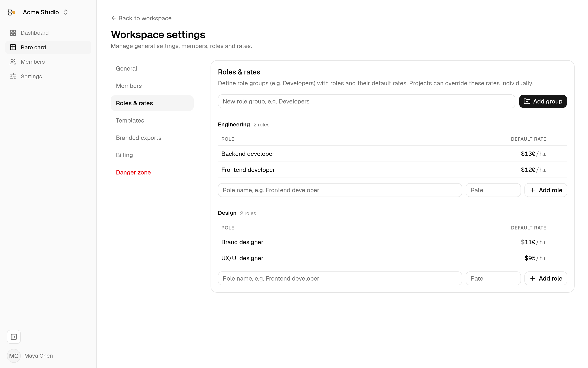Image resolution: width=588 pixels, height=368 pixels.
Task: Click the $95/hr rate value
Action: (535, 258)
